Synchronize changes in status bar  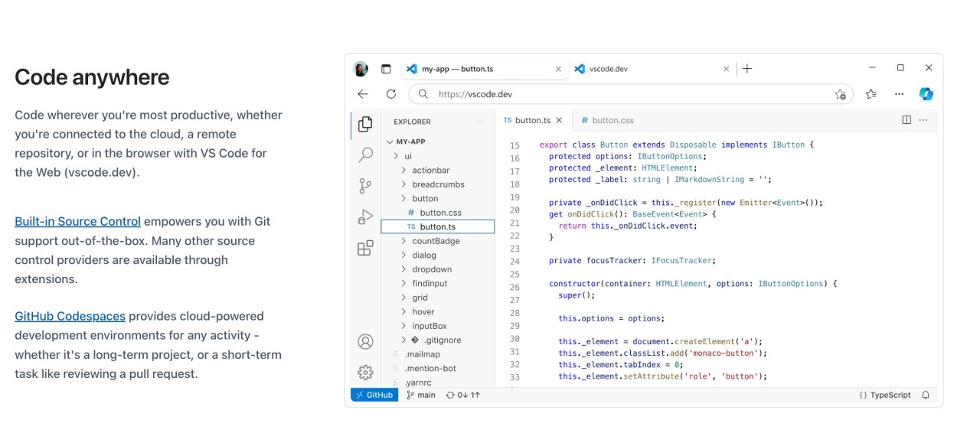pyautogui.click(x=462, y=395)
